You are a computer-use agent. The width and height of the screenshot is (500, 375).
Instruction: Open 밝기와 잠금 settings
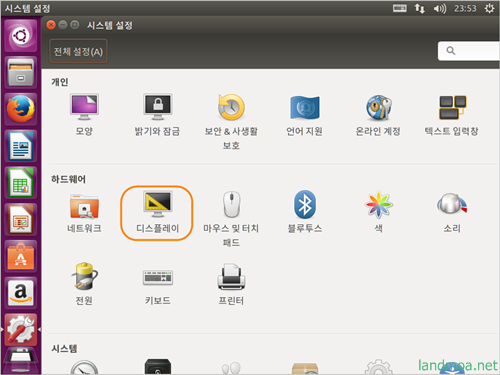(157, 114)
